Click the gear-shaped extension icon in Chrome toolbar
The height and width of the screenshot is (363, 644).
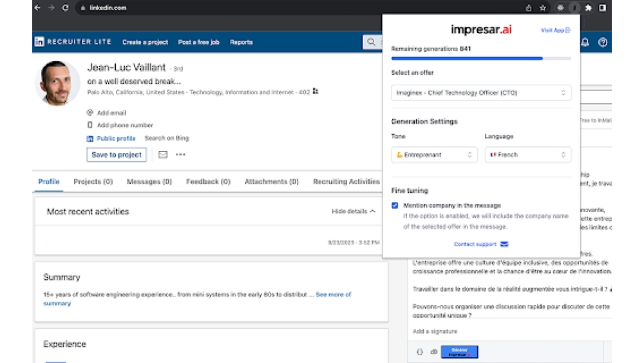click(560, 8)
